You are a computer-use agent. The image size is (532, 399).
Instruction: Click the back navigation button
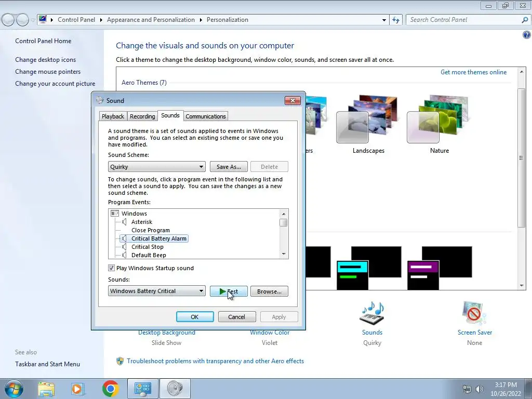coord(8,20)
